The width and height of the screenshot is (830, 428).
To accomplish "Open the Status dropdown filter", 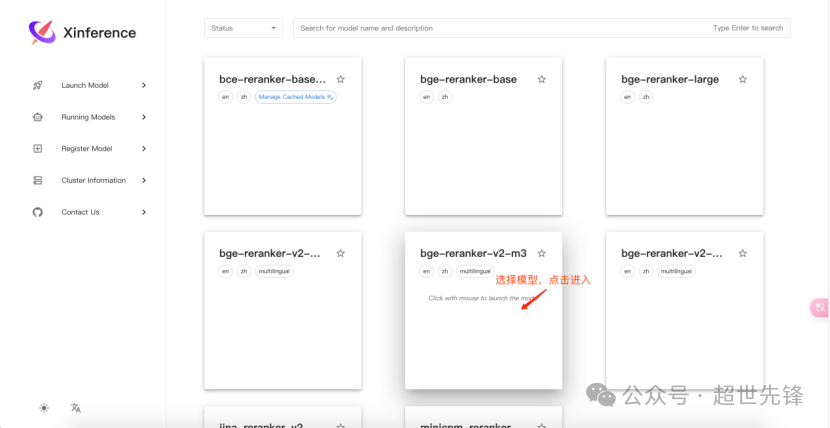I will click(243, 28).
